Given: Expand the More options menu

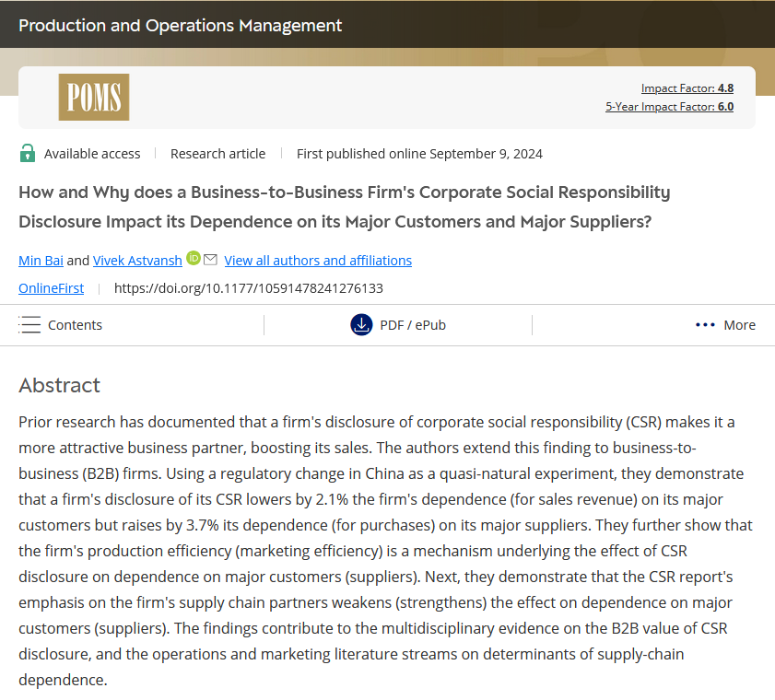Looking at the screenshot, I should pos(739,325).
